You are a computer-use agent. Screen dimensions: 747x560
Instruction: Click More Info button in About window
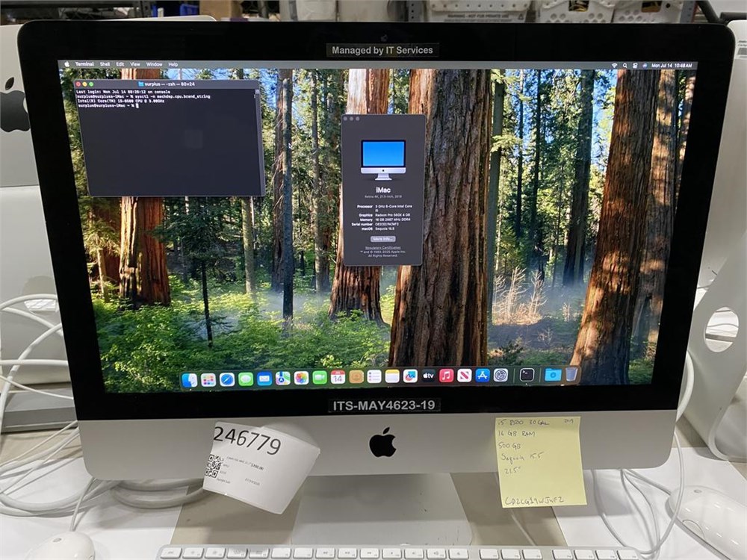point(383,239)
